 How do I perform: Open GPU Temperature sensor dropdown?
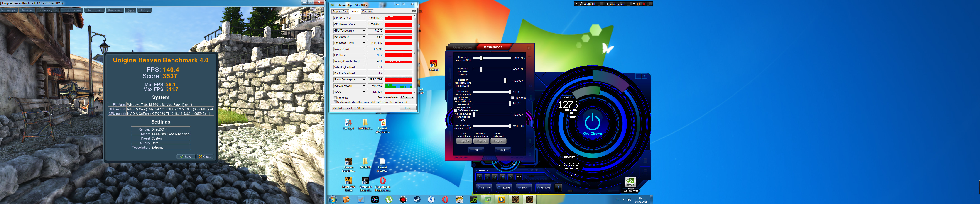pyautogui.click(x=364, y=30)
